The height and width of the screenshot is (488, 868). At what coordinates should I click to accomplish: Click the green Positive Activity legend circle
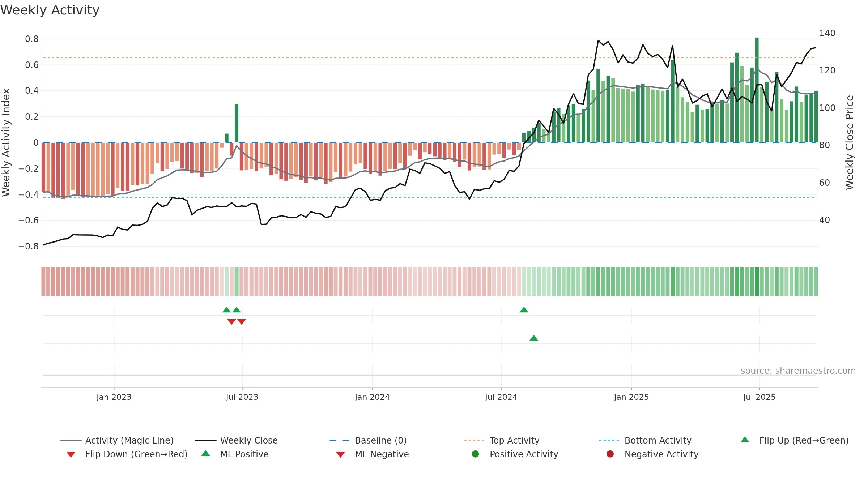475,454
